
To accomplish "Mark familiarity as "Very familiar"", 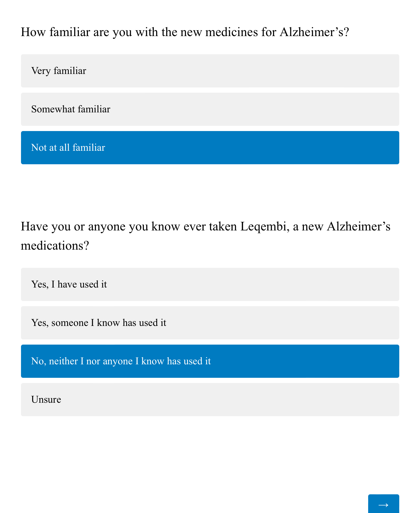I will tap(210, 71).
